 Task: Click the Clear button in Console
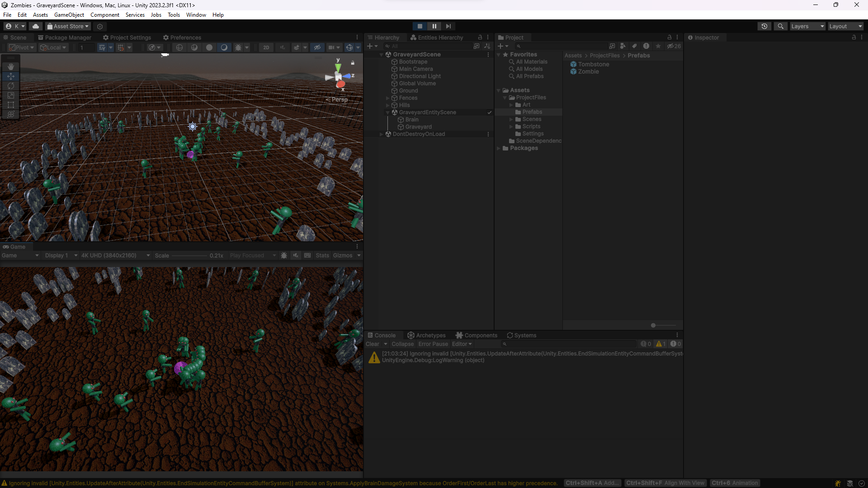point(373,344)
